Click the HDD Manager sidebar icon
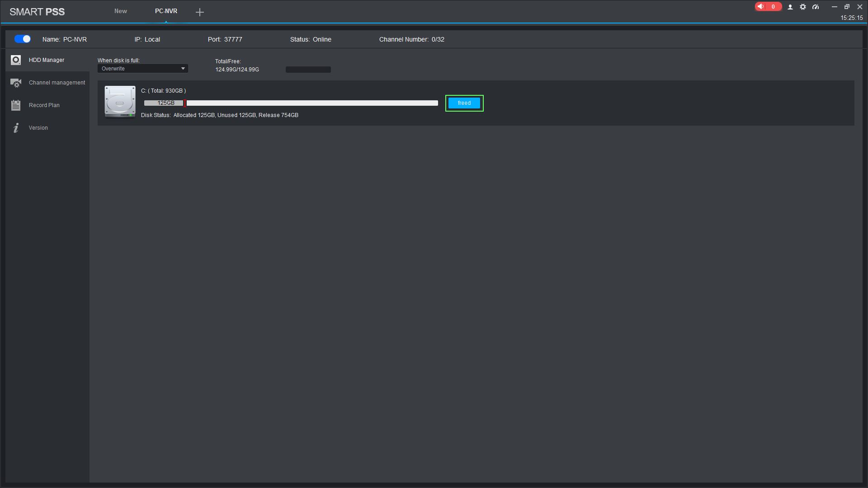The width and height of the screenshot is (868, 488). click(16, 60)
